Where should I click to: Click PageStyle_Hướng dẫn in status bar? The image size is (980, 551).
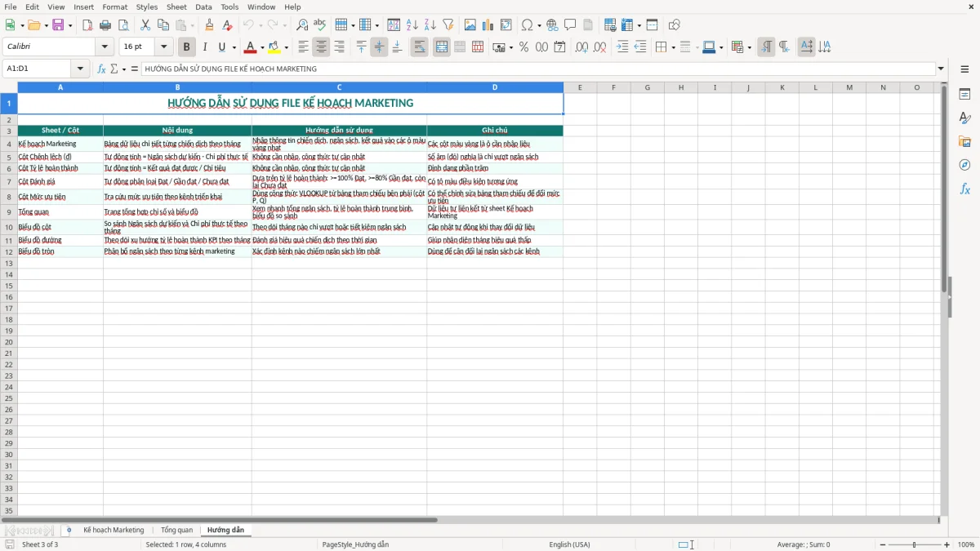click(355, 544)
